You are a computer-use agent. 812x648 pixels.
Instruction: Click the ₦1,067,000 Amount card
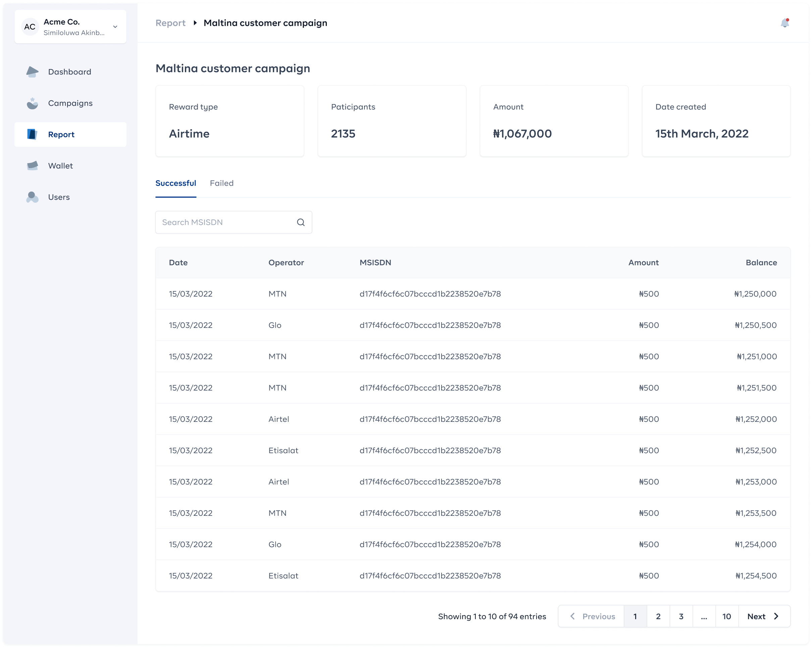pos(554,121)
